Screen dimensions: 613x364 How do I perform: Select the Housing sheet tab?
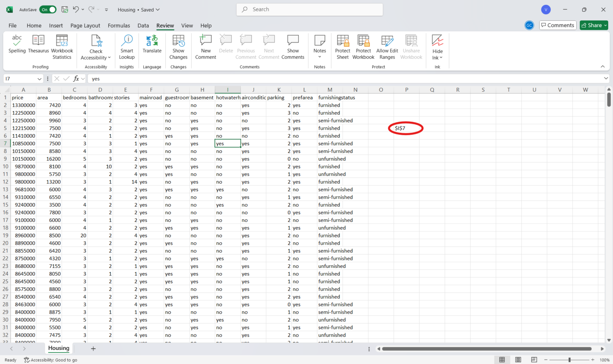pyautogui.click(x=58, y=348)
